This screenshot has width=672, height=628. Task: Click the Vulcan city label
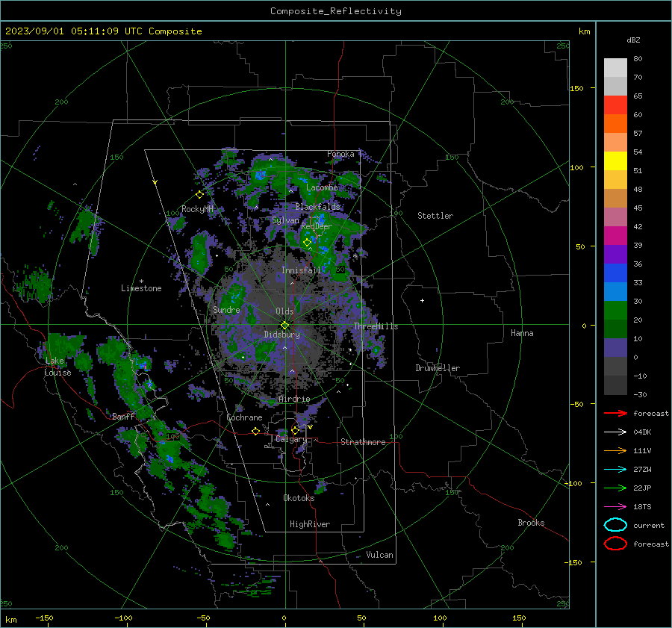[x=379, y=555]
